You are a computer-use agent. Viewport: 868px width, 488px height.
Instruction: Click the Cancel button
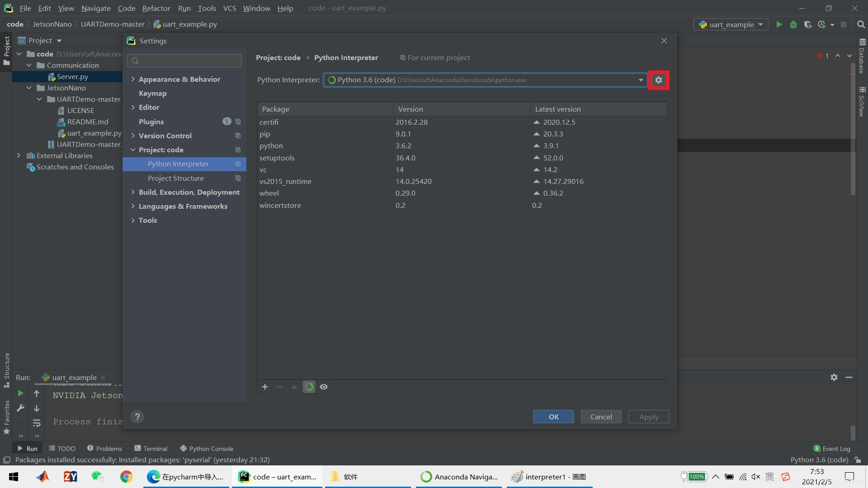pyautogui.click(x=601, y=417)
